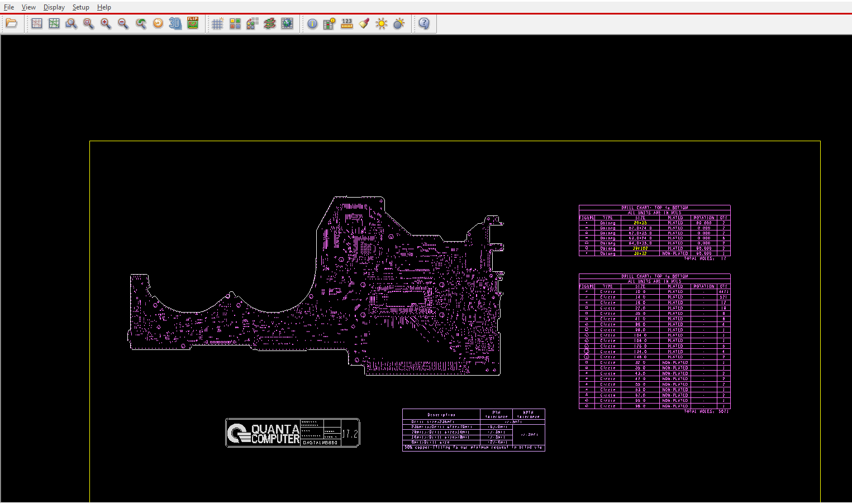Open the 3D view
Viewport: 852px width, 504px height.
[175, 23]
